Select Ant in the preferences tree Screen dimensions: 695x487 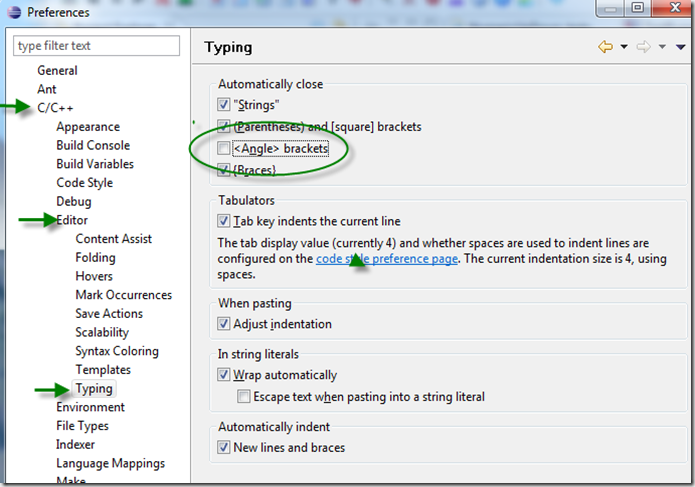(47, 89)
